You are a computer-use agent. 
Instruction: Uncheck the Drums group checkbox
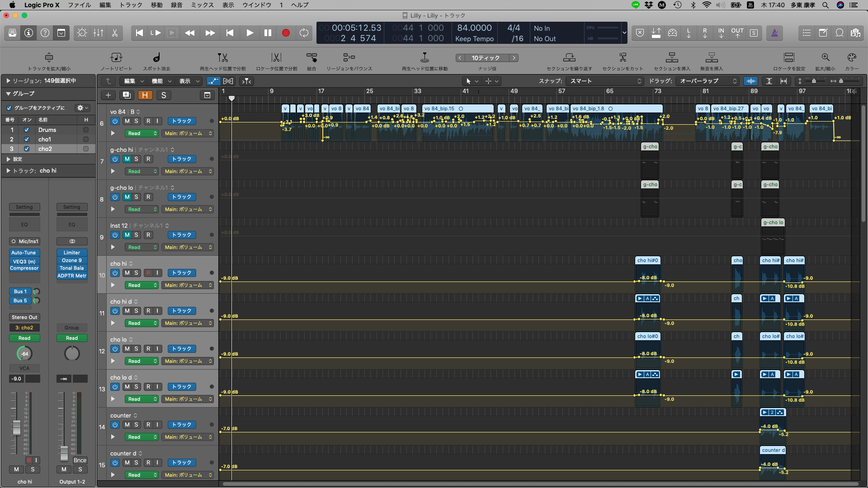pos(27,130)
